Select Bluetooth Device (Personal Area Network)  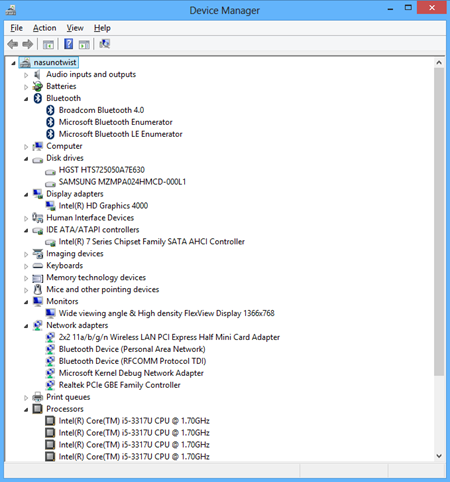click(132, 349)
